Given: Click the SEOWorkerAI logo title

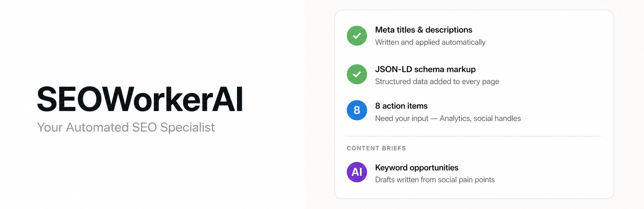Looking at the screenshot, I should tap(140, 99).
